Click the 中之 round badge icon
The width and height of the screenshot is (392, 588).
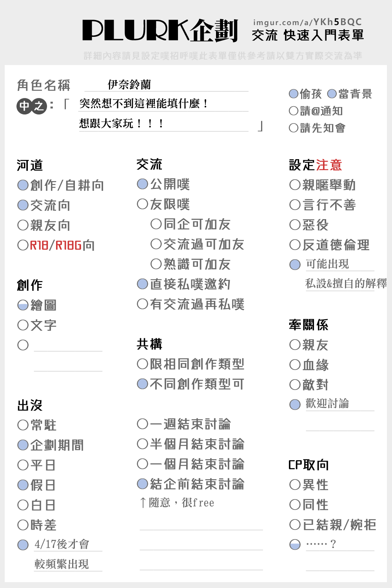pos(32,106)
